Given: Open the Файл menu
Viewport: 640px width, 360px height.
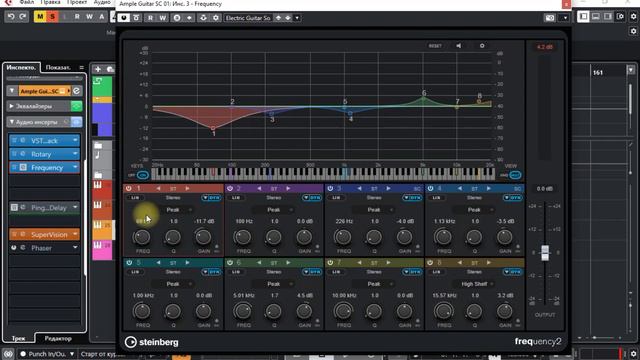Looking at the screenshot, I should pos(27,2).
